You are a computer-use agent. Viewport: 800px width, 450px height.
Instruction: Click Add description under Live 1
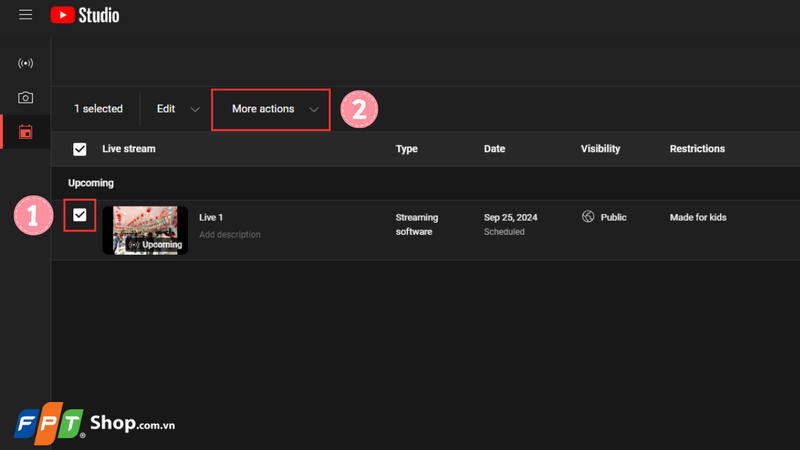(230, 235)
